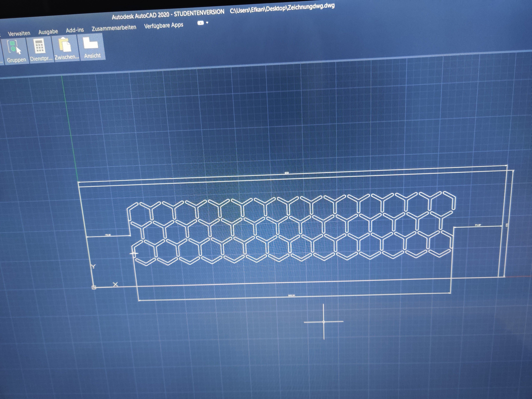Open the Zusammenarbeiten ribbon tab
This screenshot has width=532, height=399.
(x=114, y=28)
